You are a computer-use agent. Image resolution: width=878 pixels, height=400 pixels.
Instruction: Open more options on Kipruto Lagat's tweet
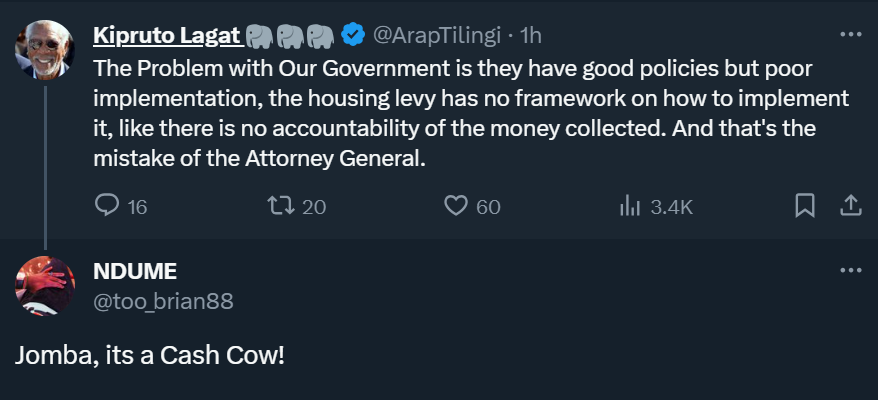850,34
